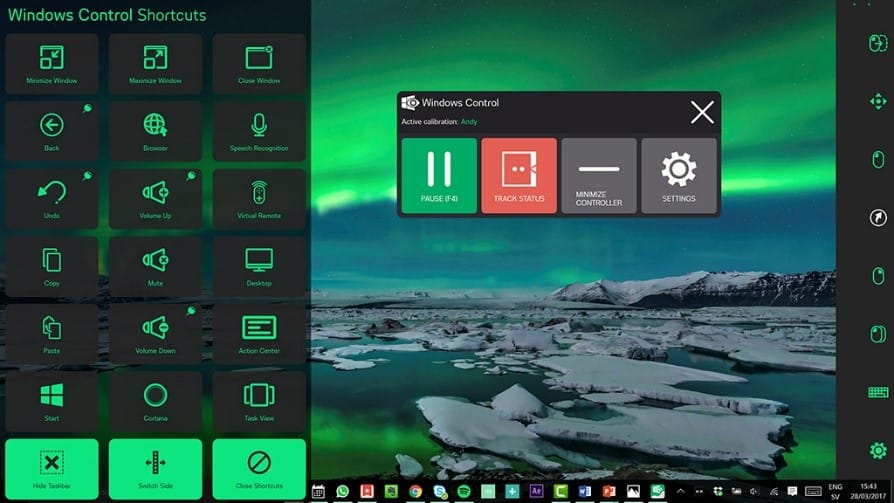Click the Switch Side button
Image resolution: width=894 pixels, height=503 pixels.
point(155,469)
